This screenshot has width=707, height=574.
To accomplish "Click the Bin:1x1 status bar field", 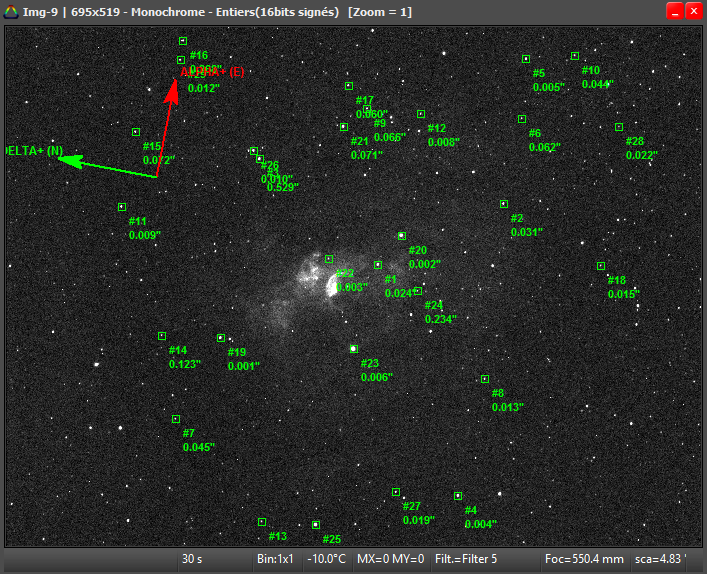I will pos(273,559).
